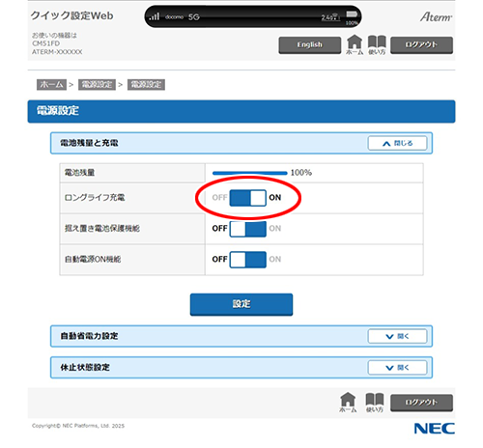483x448 pixels.
Task: Apply the changes with the 設定 button
Action: pyautogui.click(x=241, y=304)
